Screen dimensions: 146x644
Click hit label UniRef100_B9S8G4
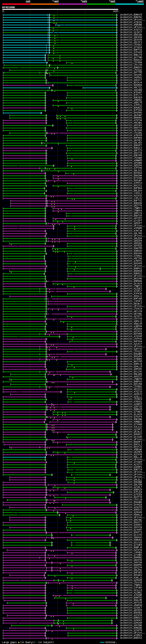coord(131,173)
